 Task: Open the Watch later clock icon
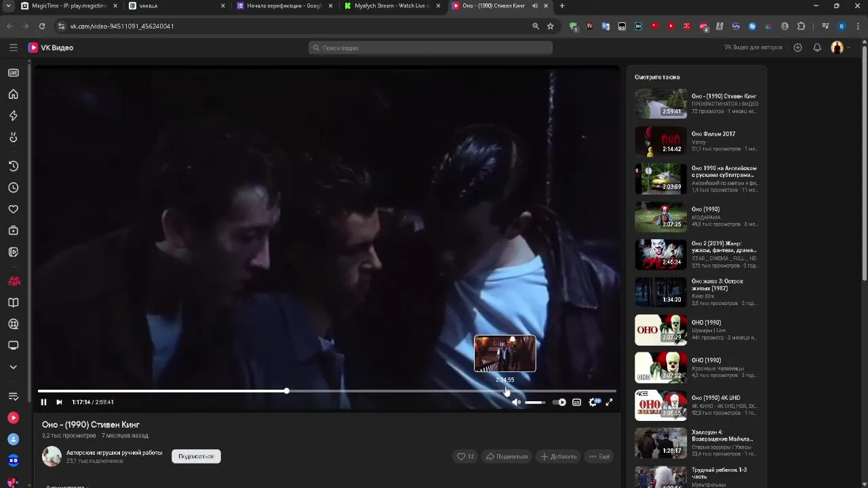(13, 188)
